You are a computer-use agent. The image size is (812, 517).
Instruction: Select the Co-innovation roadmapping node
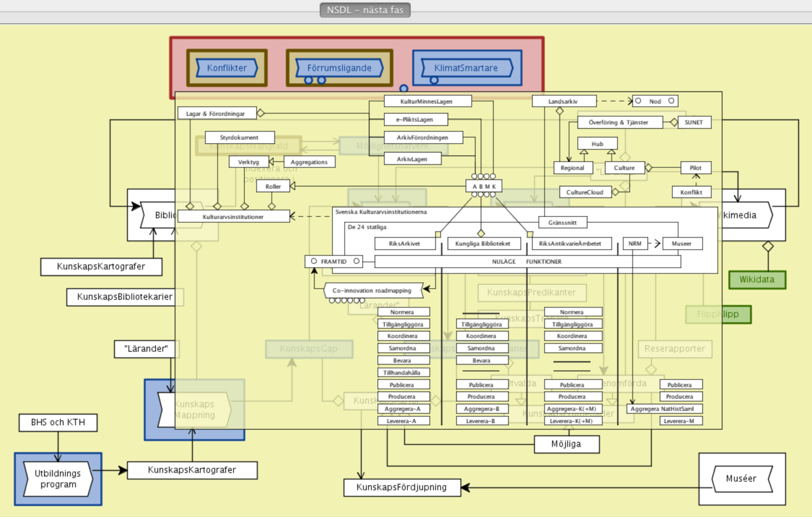pyautogui.click(x=372, y=290)
